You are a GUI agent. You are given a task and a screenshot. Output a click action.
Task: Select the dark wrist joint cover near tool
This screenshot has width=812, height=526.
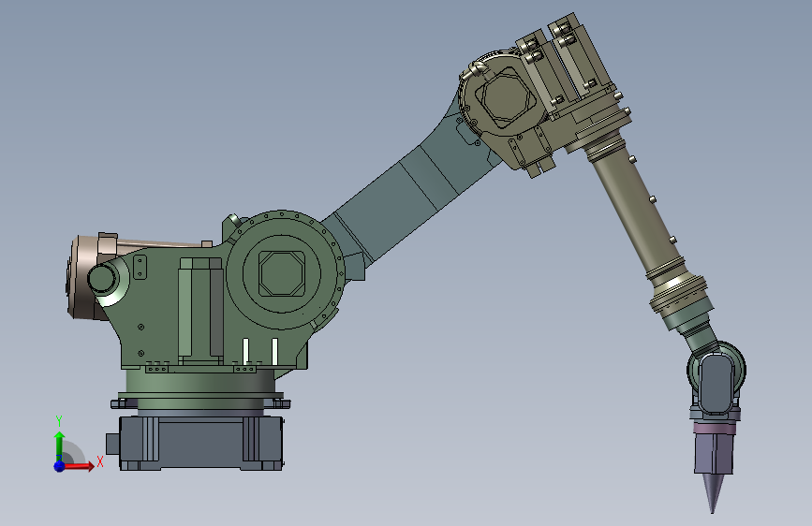click(x=716, y=383)
